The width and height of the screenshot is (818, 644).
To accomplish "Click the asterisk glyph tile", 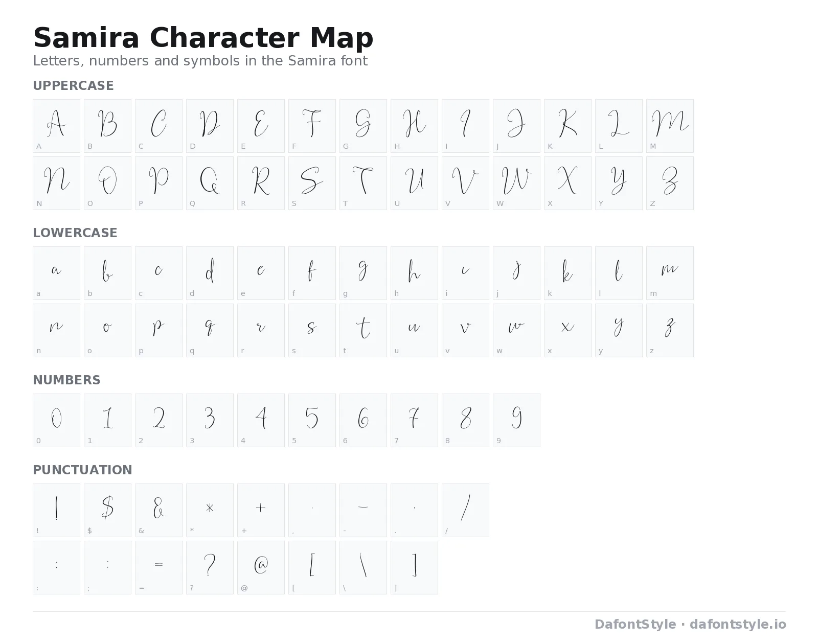I will [x=210, y=510].
